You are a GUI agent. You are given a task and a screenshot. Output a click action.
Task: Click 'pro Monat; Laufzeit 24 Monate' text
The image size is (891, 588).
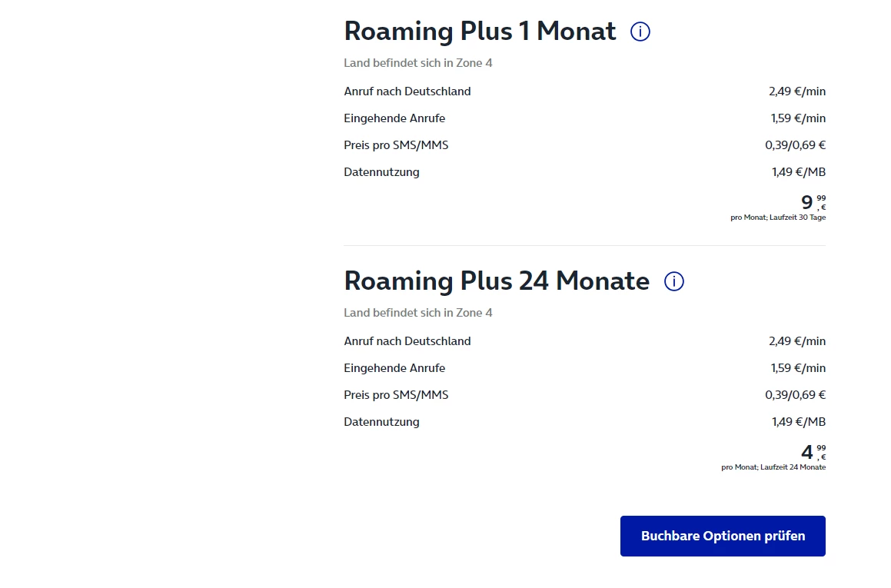click(x=773, y=467)
